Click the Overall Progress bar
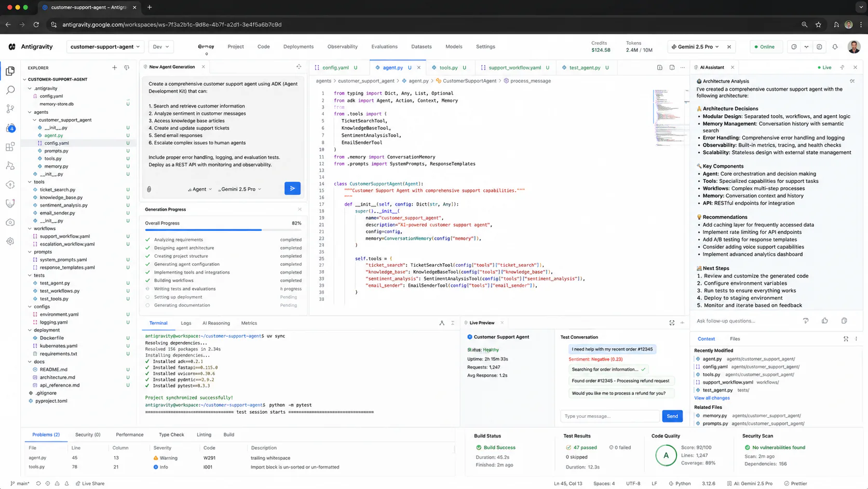Screen dimensions: 868x489 point(223,230)
